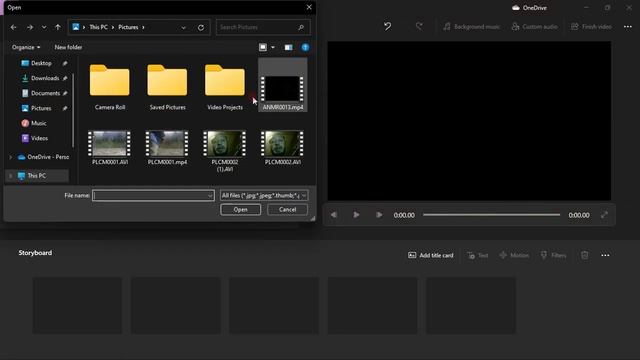640x360 pixels.
Task: Open storyboard more options menu
Action: [x=605, y=256]
